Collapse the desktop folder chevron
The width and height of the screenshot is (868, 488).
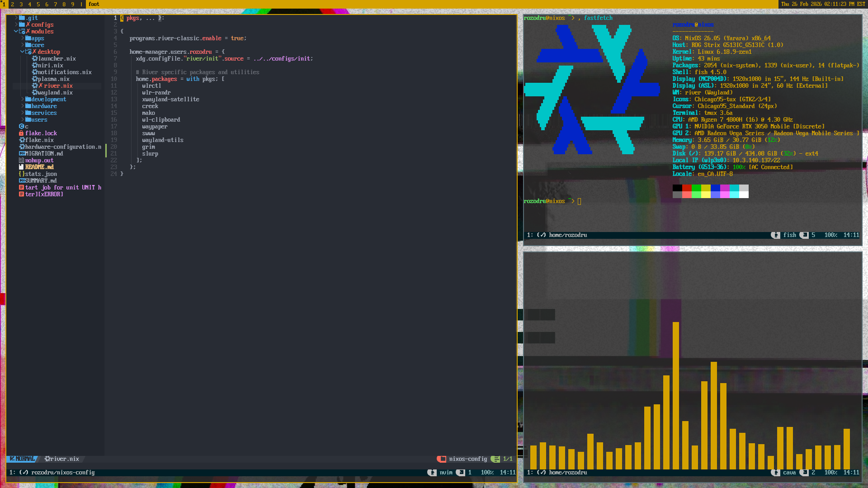[23, 52]
